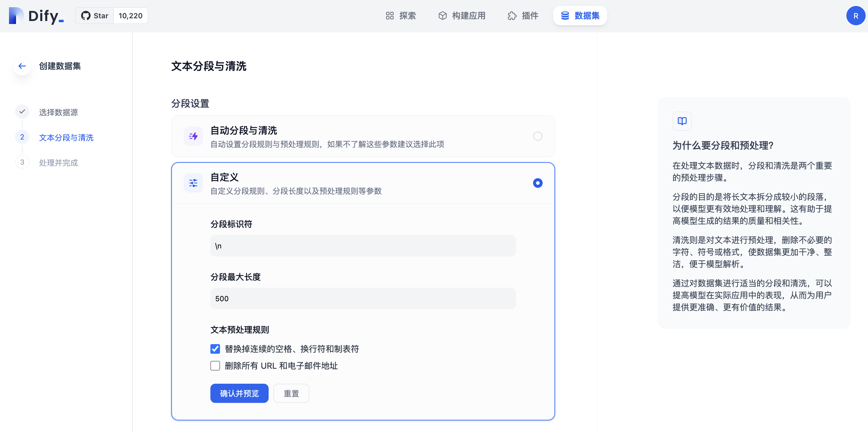Screen dimensions: 868x432
Task: Select the 自定义 radio button
Action: pos(538,183)
